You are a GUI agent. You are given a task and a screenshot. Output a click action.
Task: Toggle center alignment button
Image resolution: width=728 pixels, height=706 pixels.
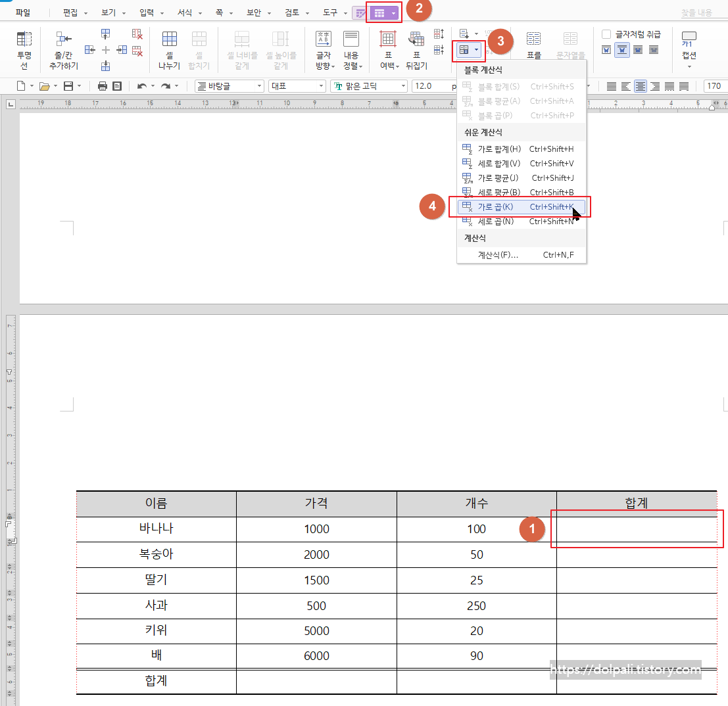pos(641,86)
